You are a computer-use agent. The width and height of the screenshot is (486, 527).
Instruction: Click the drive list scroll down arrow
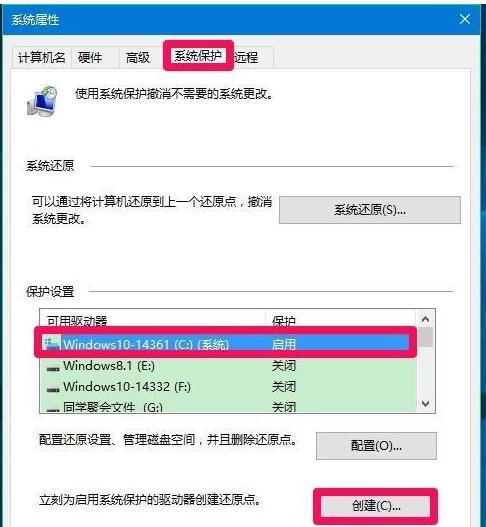[426, 403]
